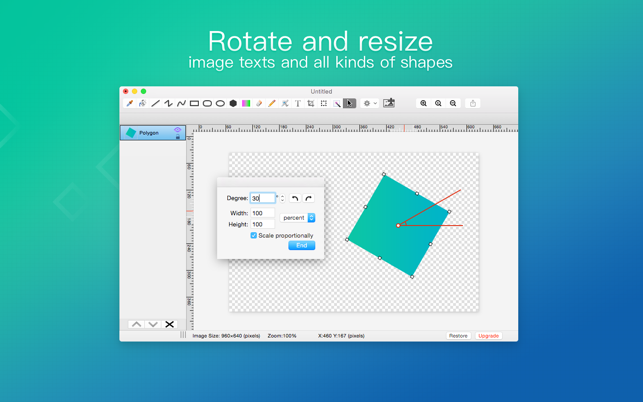
Task: Click the End button
Action: tap(301, 245)
